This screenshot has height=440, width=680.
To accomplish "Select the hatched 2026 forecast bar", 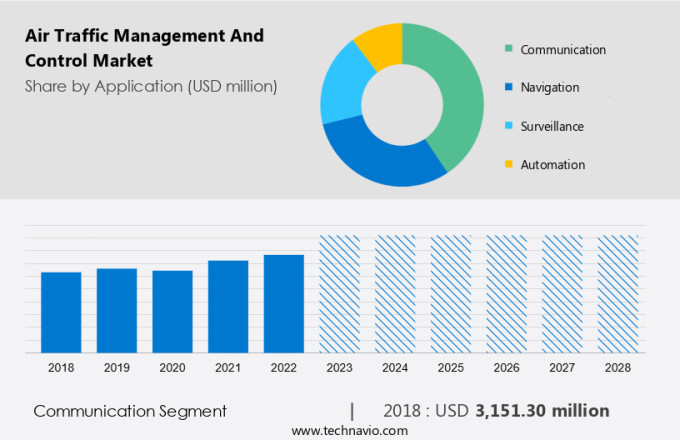I will pyautogui.click(x=506, y=294).
